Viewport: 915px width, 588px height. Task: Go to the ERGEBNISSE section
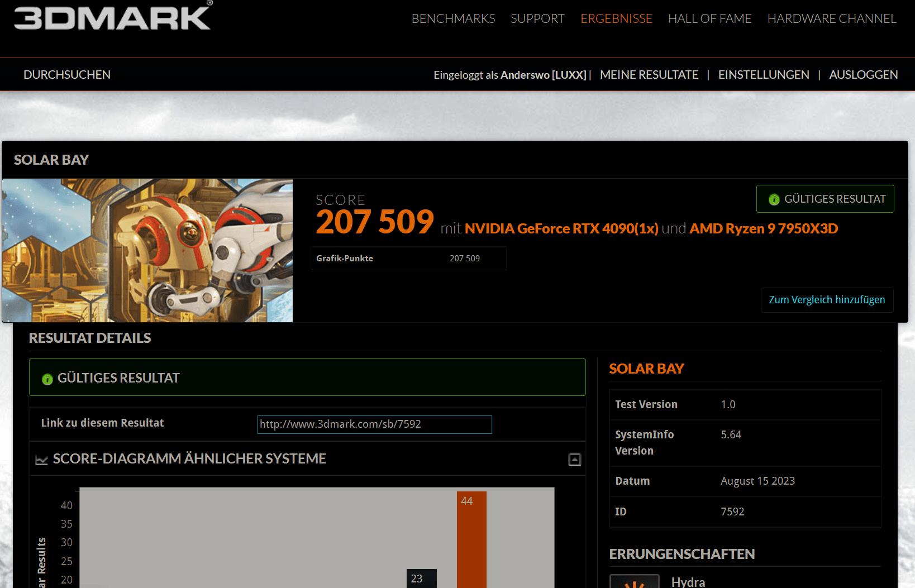pyautogui.click(x=616, y=18)
